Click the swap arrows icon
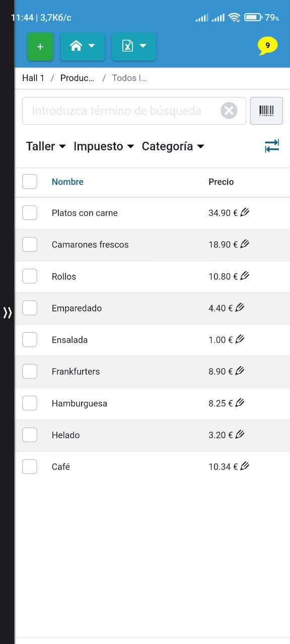 (272, 146)
